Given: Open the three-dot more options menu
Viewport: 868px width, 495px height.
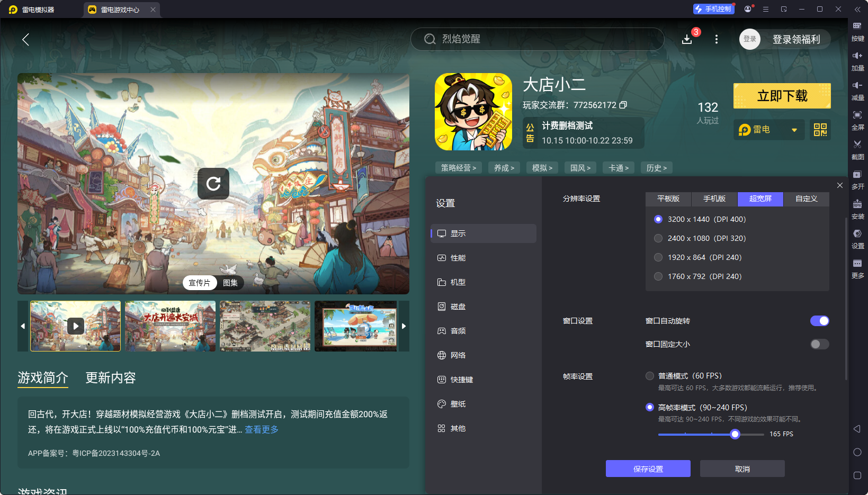Looking at the screenshot, I should click(x=716, y=39).
